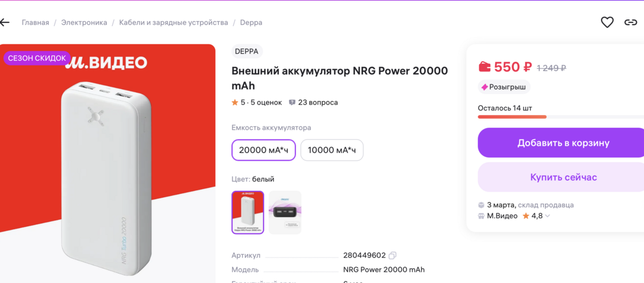Copy product link with chain icon
This screenshot has width=644, height=283.
pos(630,22)
